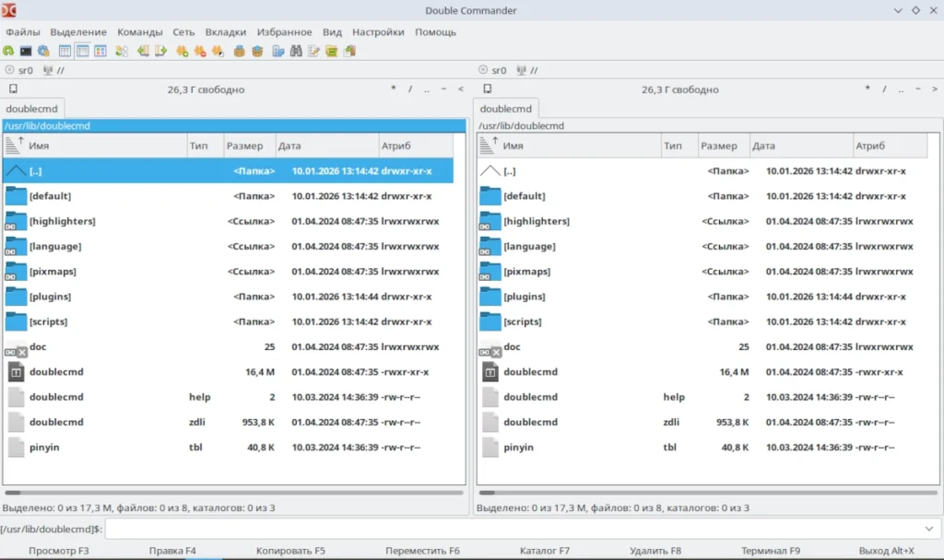The width and height of the screenshot is (944, 560).
Task: Open the Настройки menu
Action: (x=378, y=32)
